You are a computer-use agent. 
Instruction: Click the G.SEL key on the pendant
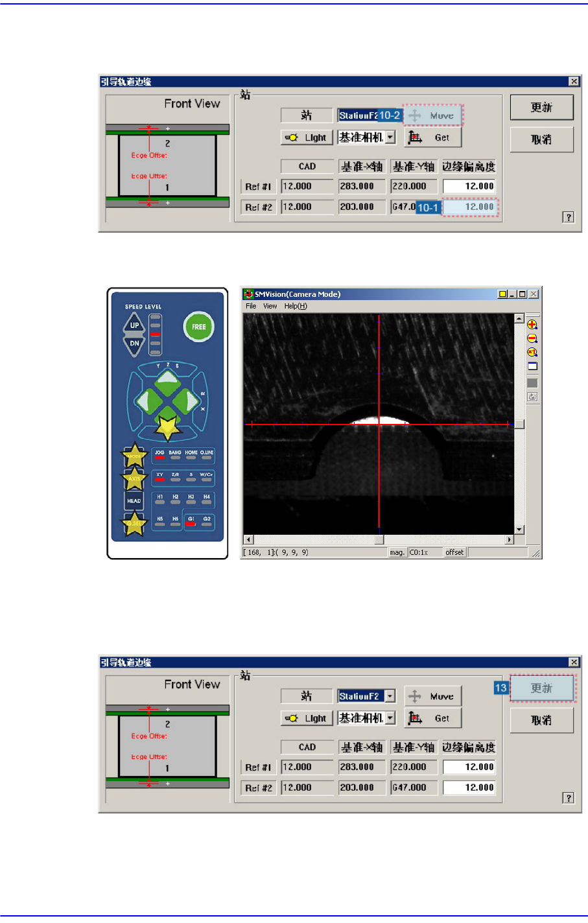point(134,523)
